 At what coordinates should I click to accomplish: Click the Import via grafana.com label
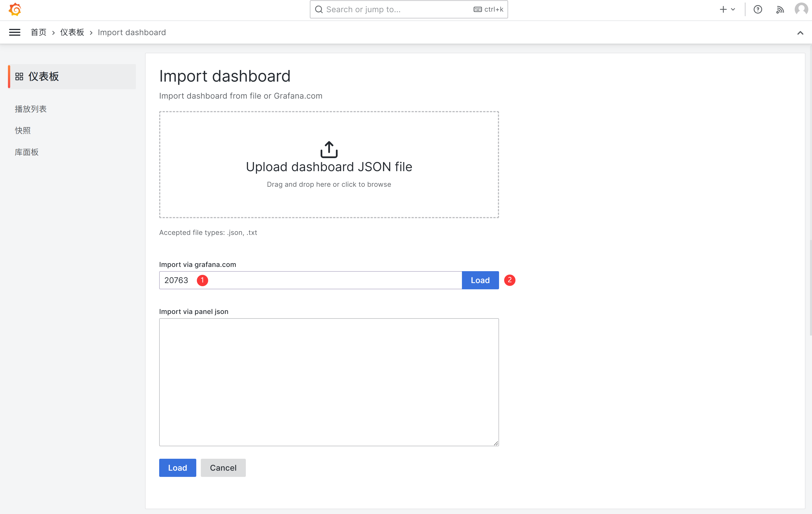(x=198, y=264)
